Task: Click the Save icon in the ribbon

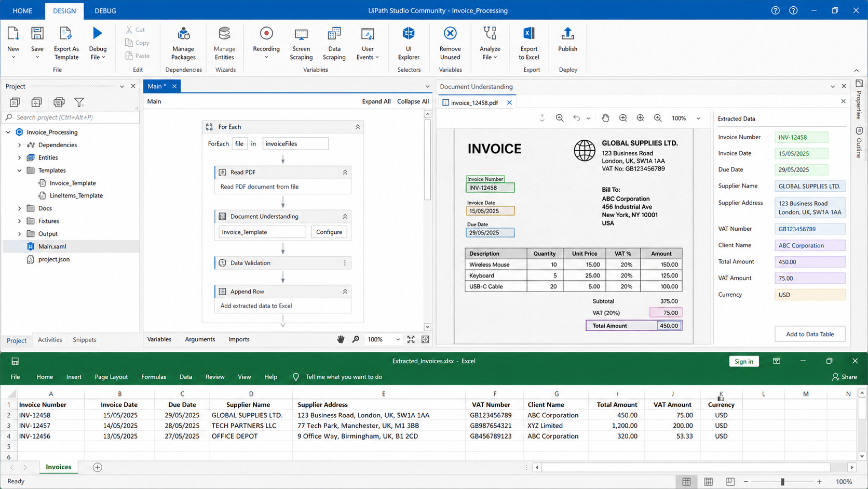Action: tap(37, 34)
